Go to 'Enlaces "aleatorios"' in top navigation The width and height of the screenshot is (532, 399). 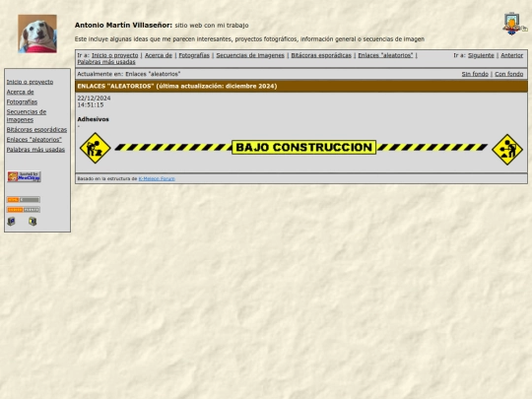click(x=385, y=55)
